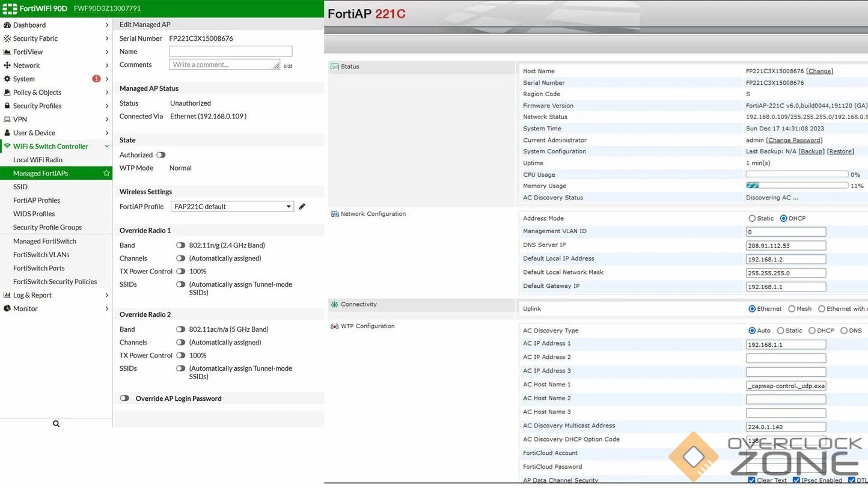
Task: Toggle Override AP Login Password switch
Action: pyautogui.click(x=125, y=398)
